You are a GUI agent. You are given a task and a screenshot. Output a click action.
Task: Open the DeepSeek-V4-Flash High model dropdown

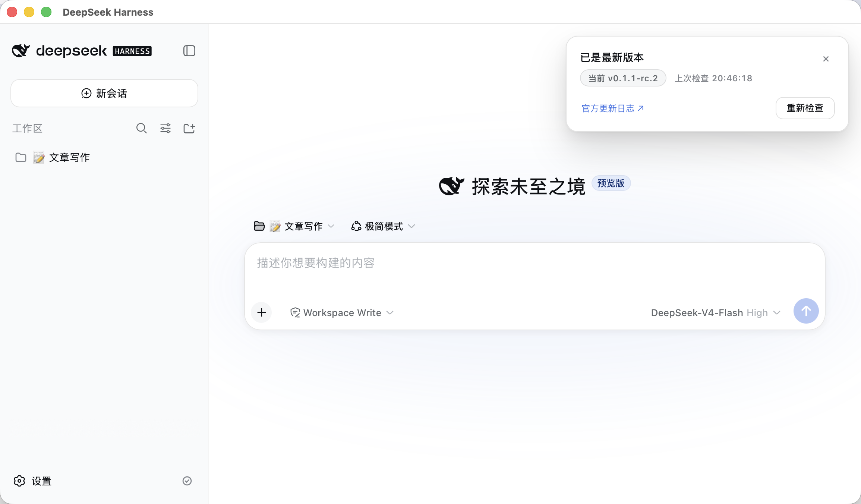716,312
